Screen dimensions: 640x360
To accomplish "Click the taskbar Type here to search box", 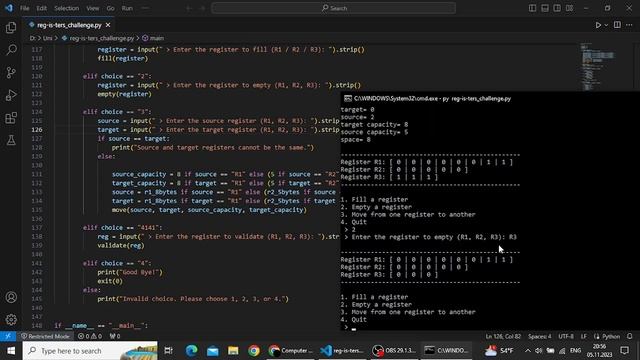I will 90,351.
